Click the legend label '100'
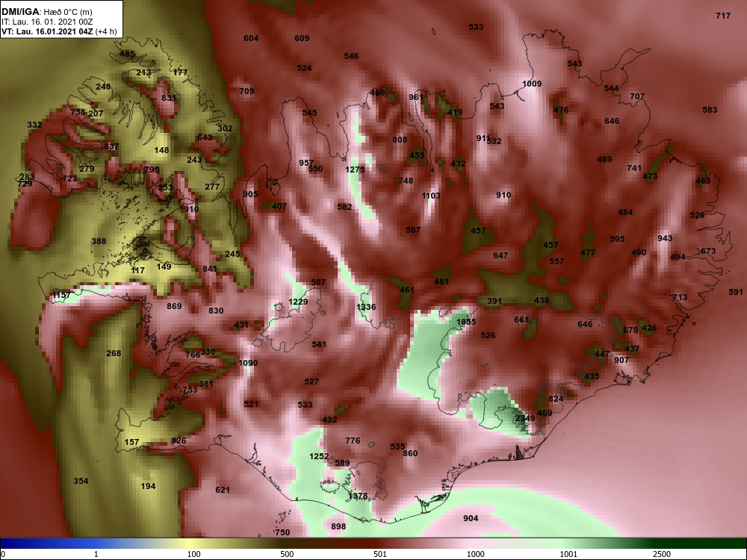The image size is (747, 560). click(x=193, y=554)
